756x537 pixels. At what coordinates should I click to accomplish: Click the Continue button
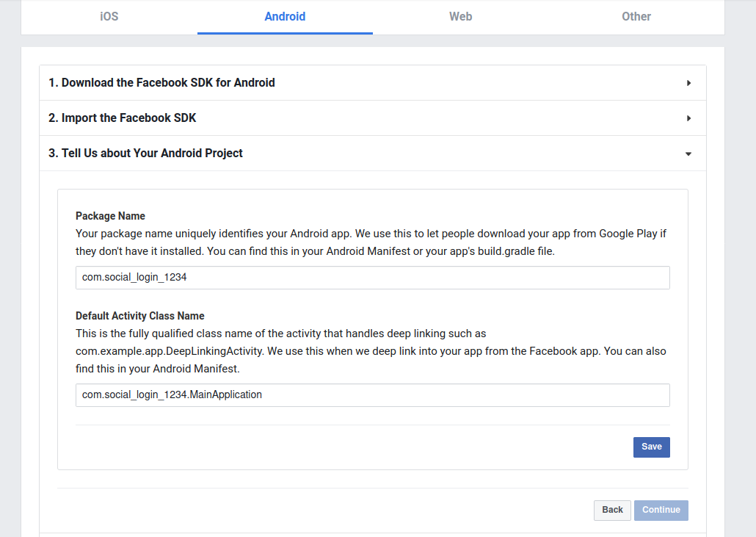tap(661, 510)
